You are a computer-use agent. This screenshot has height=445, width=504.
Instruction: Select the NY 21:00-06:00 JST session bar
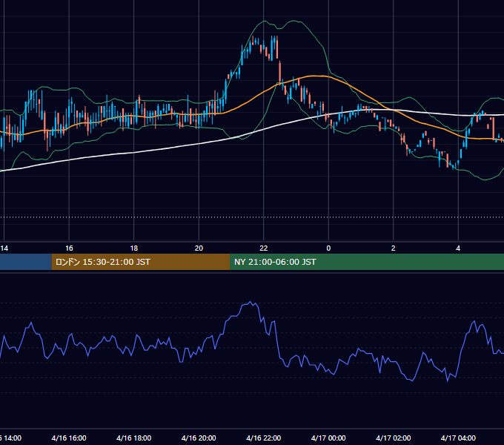pyautogui.click(x=367, y=262)
